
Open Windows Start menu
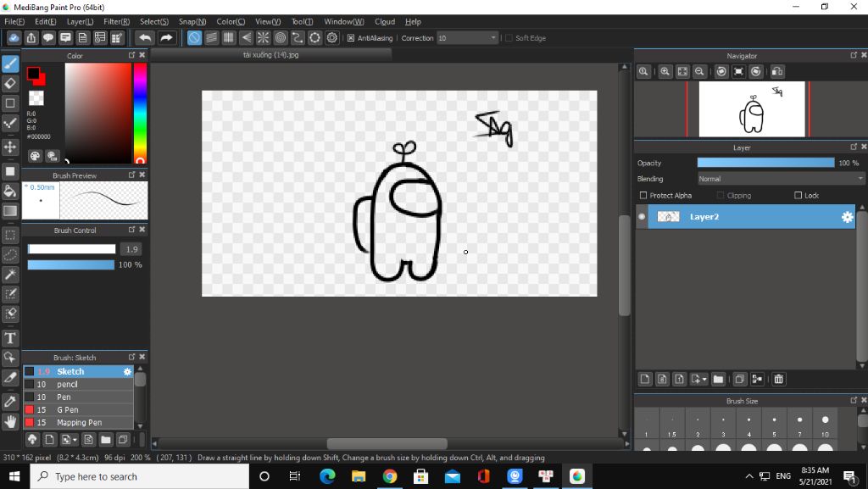[x=14, y=476]
